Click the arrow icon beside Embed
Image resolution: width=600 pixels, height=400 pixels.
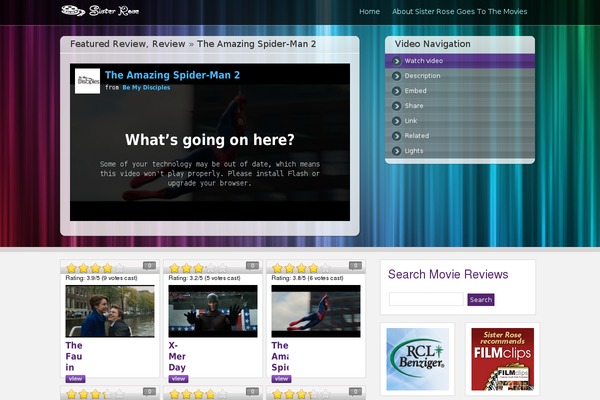(x=396, y=91)
